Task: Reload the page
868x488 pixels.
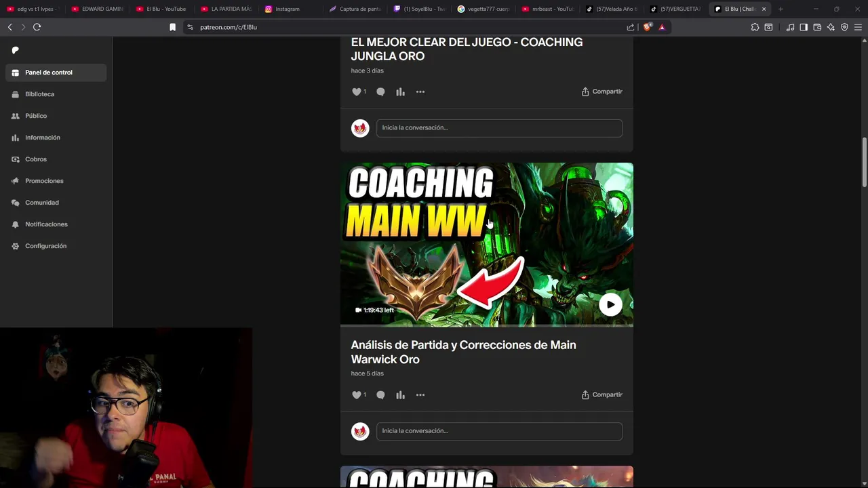Action: click(37, 27)
